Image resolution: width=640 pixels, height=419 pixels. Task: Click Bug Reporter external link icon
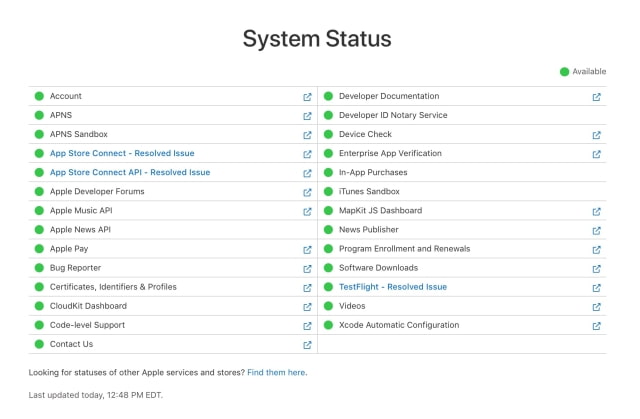click(x=307, y=268)
